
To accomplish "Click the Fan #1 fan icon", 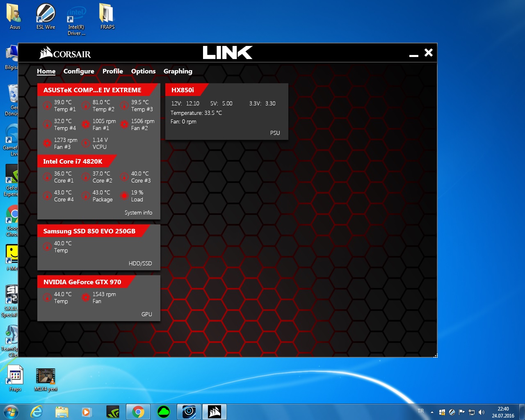I will [x=86, y=124].
